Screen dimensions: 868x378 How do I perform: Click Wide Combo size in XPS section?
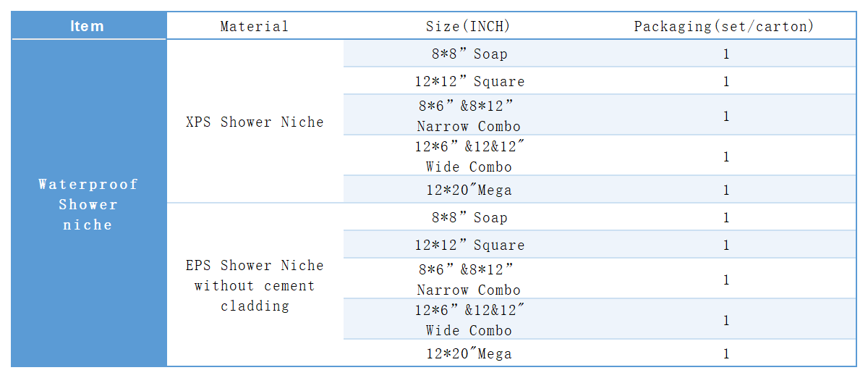(469, 156)
